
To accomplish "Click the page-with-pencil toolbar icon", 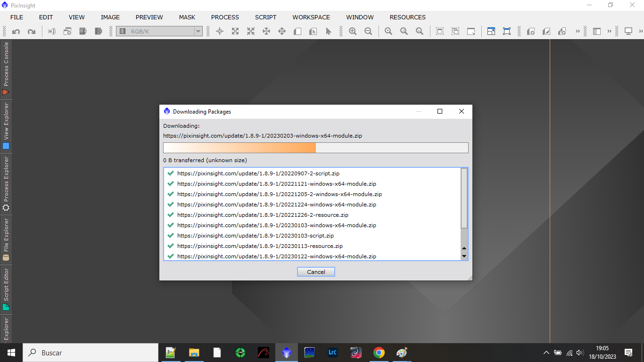I will point(546,32).
